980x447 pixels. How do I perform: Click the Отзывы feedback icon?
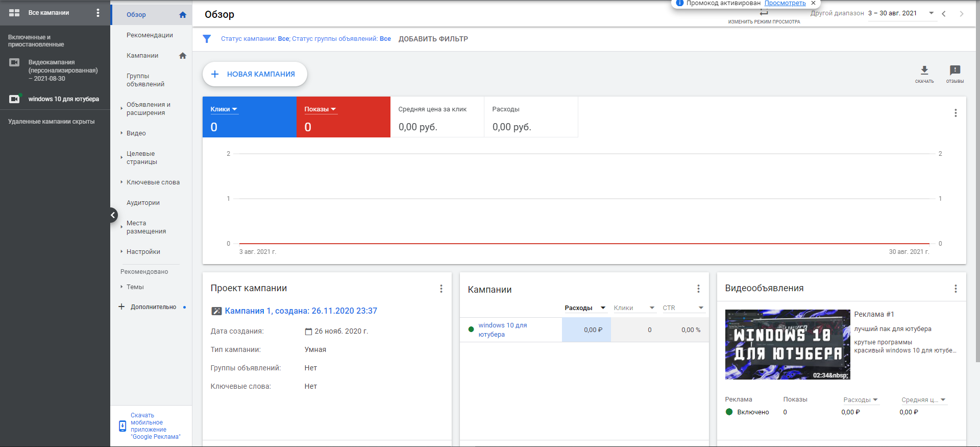[x=955, y=70]
